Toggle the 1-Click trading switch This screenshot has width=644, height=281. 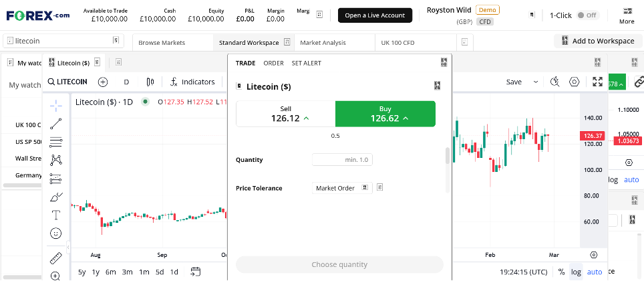coord(587,15)
